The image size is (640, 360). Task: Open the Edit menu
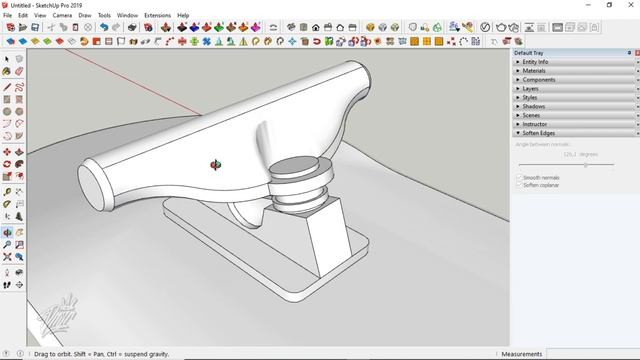coord(23,16)
